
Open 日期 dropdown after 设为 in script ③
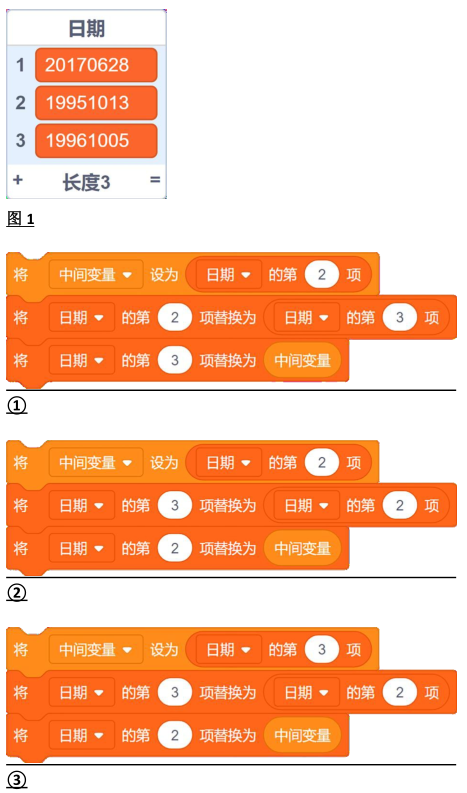point(229,649)
